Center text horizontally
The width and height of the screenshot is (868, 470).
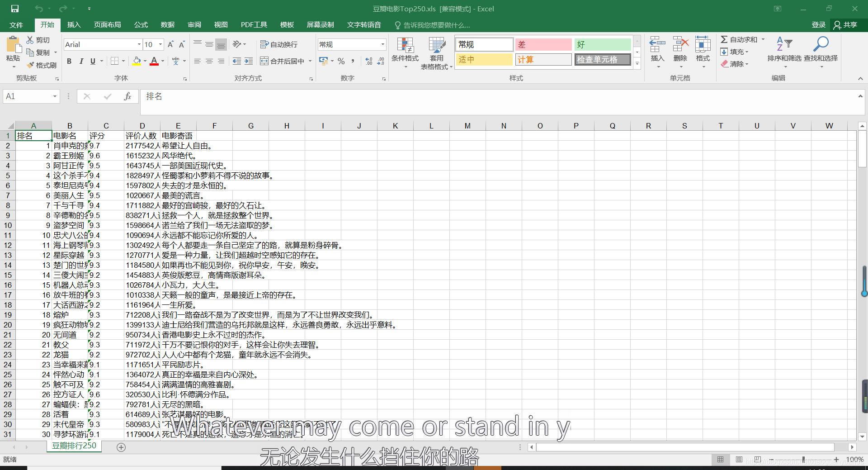(x=209, y=61)
